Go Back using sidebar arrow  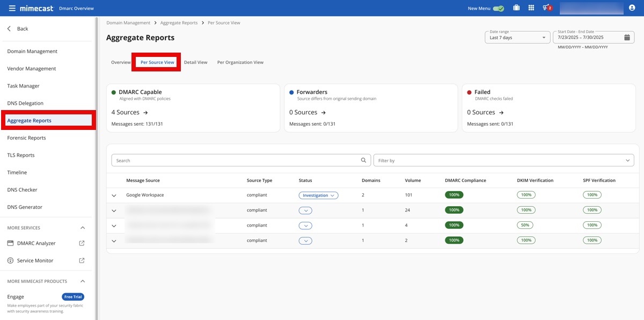(x=9, y=28)
